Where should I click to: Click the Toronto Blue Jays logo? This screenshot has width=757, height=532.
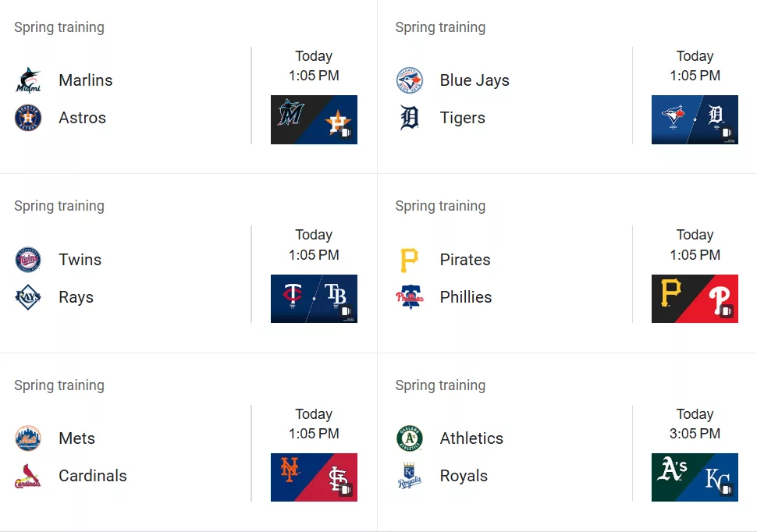pos(410,80)
